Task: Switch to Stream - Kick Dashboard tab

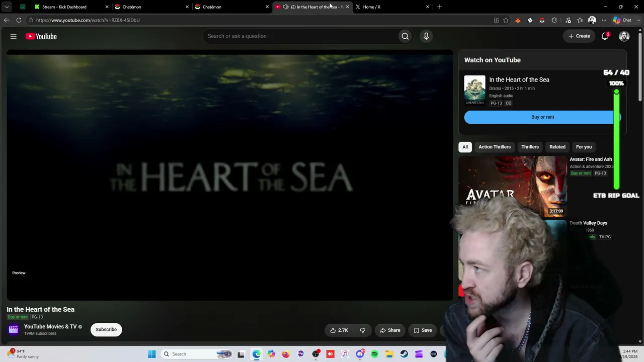Action: pos(71,7)
